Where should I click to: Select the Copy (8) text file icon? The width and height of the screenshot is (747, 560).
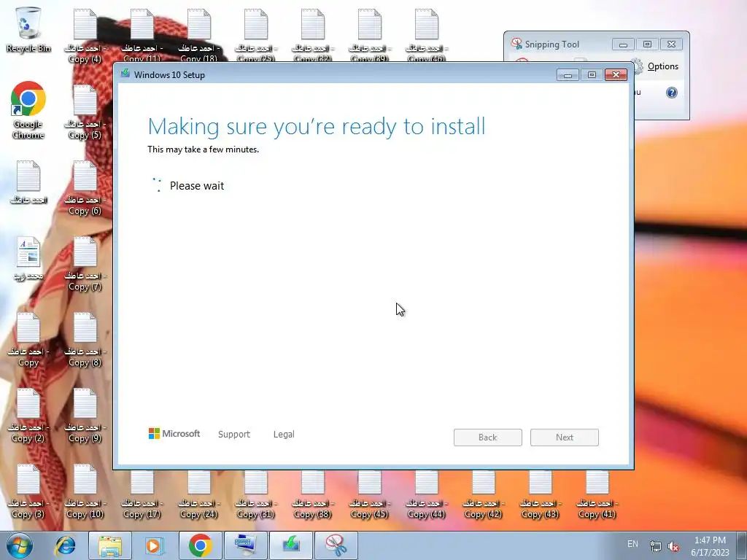(x=85, y=340)
